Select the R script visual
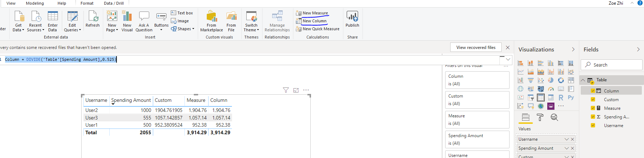The height and width of the screenshot is (158, 644). pyautogui.click(x=561, y=98)
